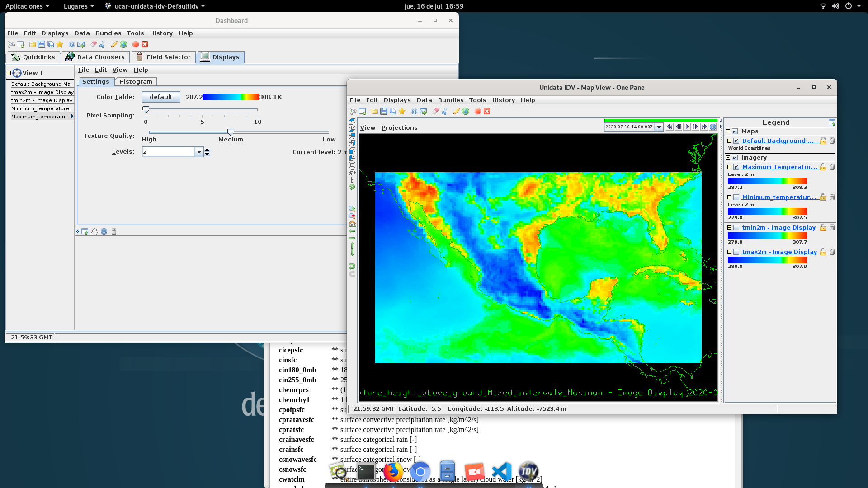Click the yellow star favorites icon in Map View toolbar
The height and width of the screenshot is (488, 868).
[402, 111]
